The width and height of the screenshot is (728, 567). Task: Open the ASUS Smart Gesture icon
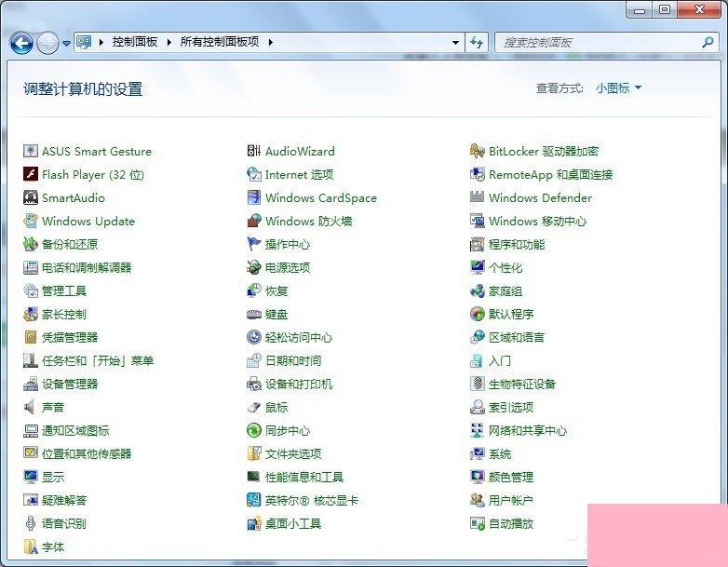30,151
